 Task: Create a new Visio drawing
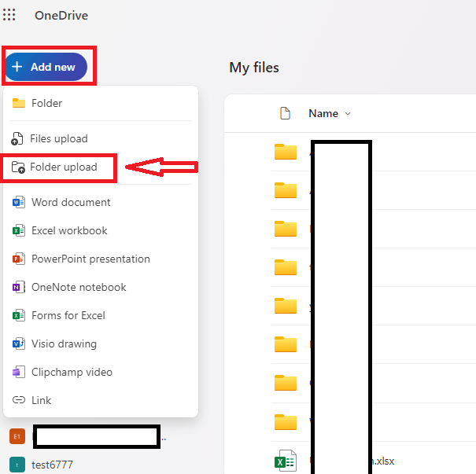pyautogui.click(x=101, y=344)
